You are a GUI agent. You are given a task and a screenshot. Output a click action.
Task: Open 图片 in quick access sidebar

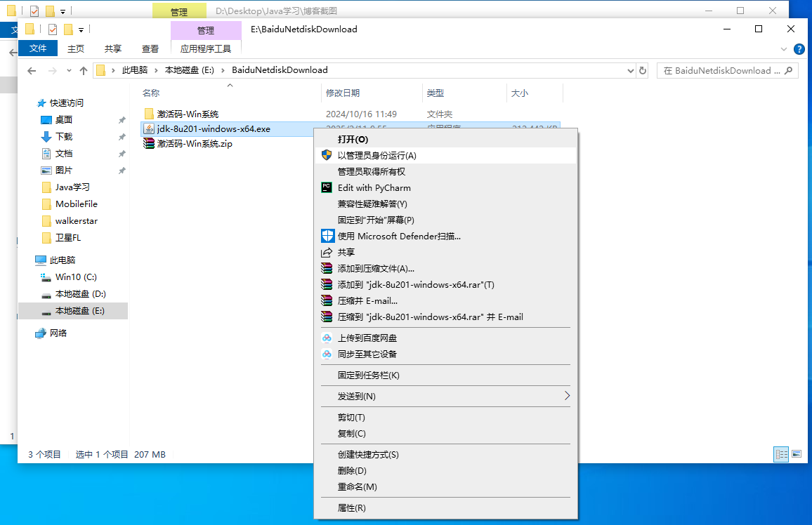[x=64, y=170]
